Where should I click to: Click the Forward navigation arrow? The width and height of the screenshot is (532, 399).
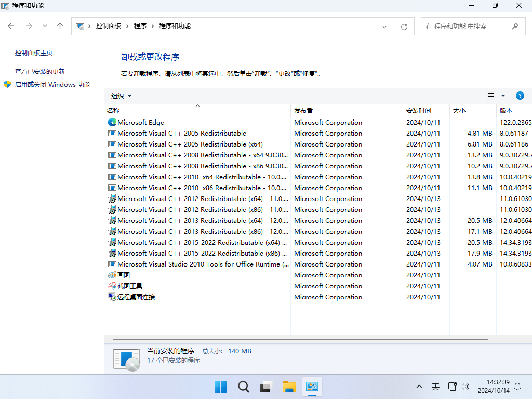point(29,26)
